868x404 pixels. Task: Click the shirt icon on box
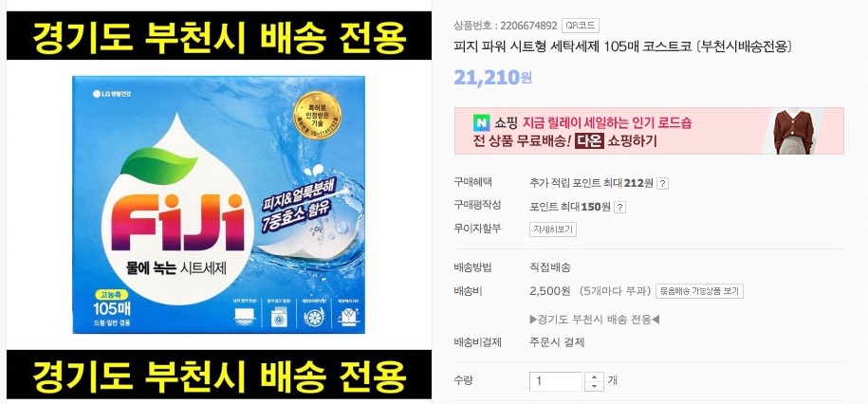coord(349,318)
